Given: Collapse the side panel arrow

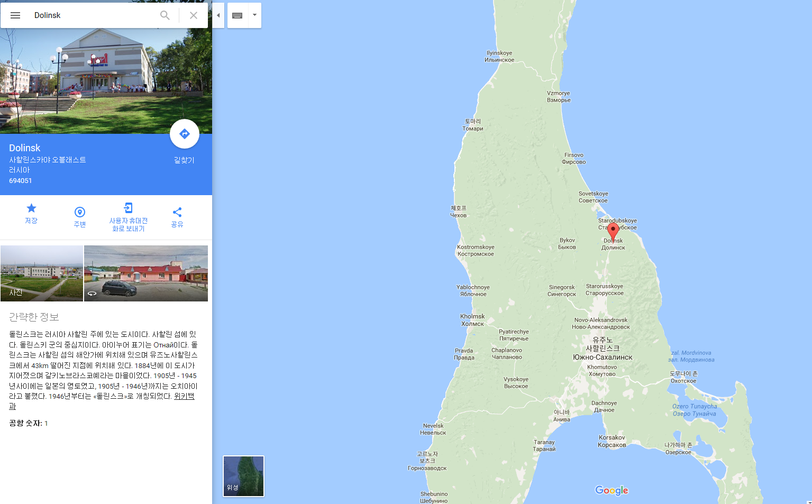Looking at the screenshot, I should [x=218, y=15].
